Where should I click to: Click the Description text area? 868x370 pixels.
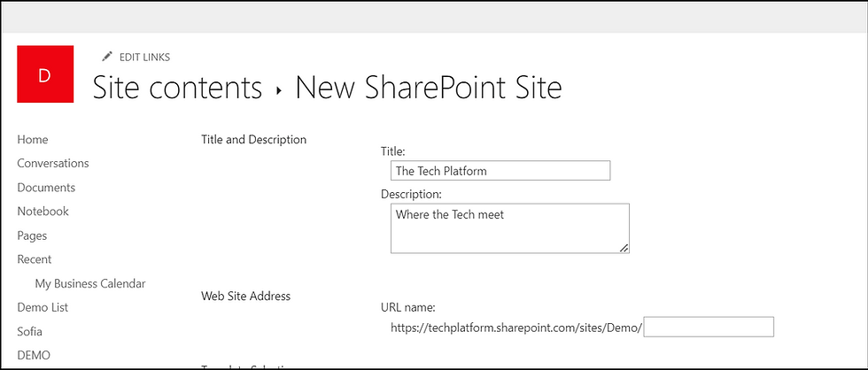point(510,228)
